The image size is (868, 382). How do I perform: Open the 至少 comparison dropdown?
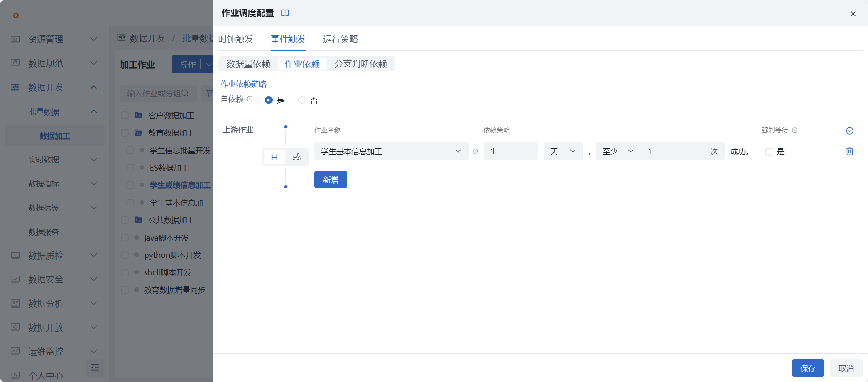click(x=618, y=151)
